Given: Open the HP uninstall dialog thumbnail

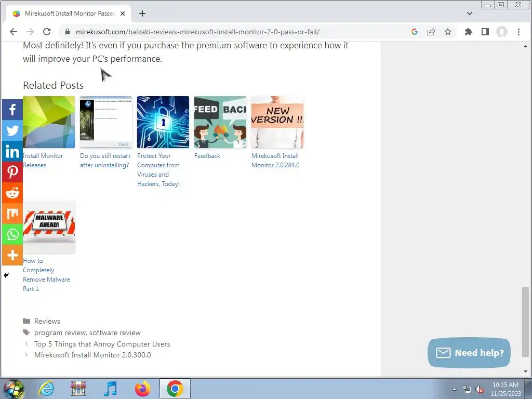Looking at the screenshot, I should (x=106, y=122).
